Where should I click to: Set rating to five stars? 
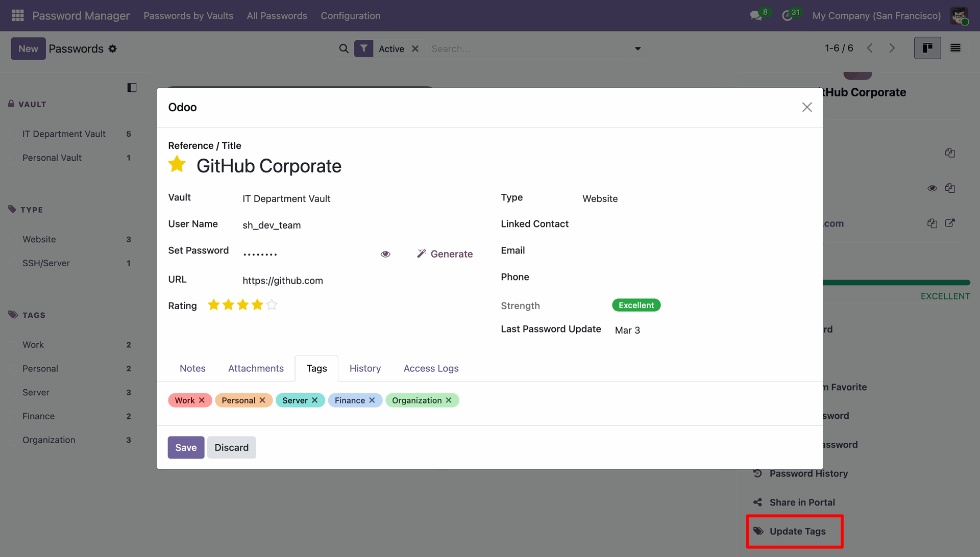coord(272,305)
